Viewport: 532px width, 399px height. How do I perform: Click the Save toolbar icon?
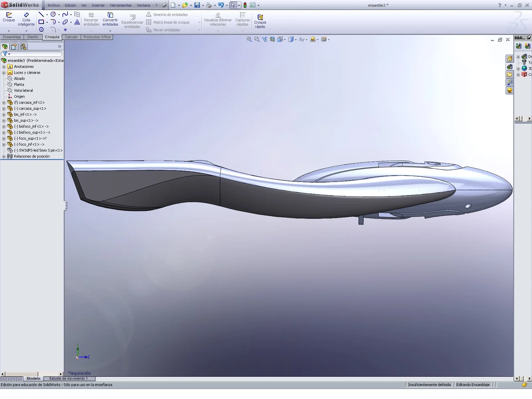[x=197, y=5]
